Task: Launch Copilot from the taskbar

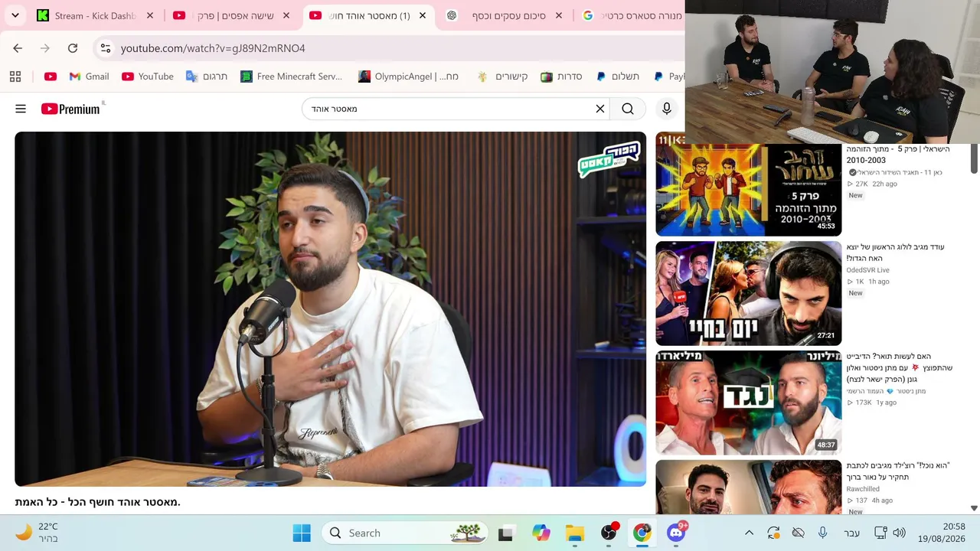Action: click(x=541, y=533)
